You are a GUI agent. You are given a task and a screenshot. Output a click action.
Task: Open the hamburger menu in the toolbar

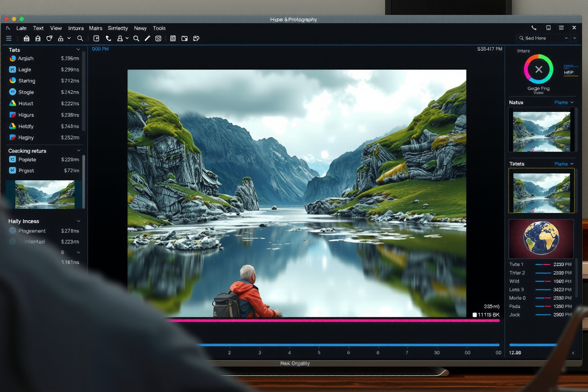coord(9,38)
